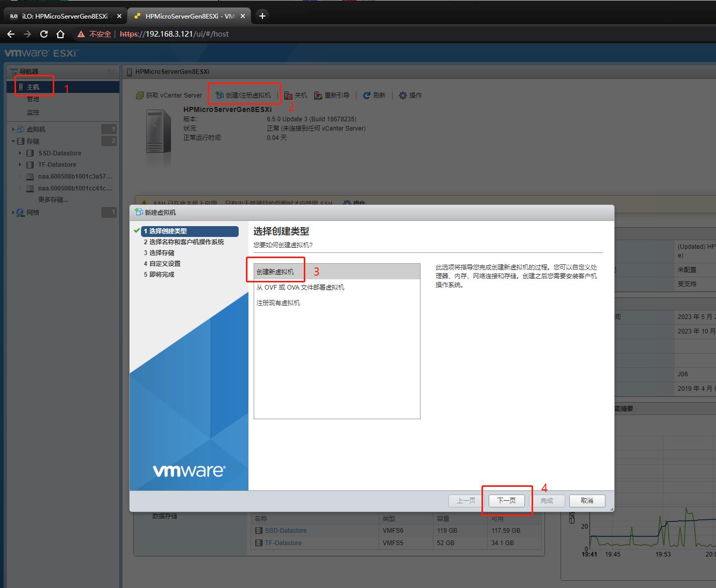Click the navigator panel collapse icon
The height and width of the screenshot is (588, 716).
pos(111,72)
